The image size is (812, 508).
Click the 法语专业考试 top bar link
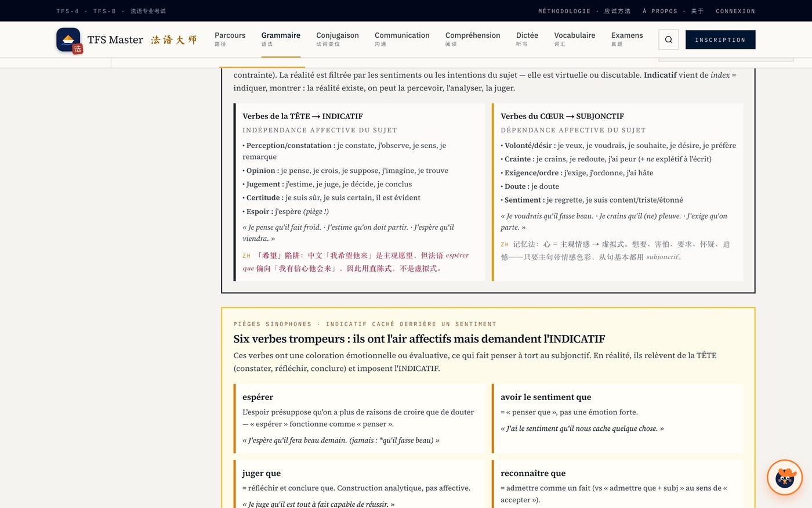point(148,11)
